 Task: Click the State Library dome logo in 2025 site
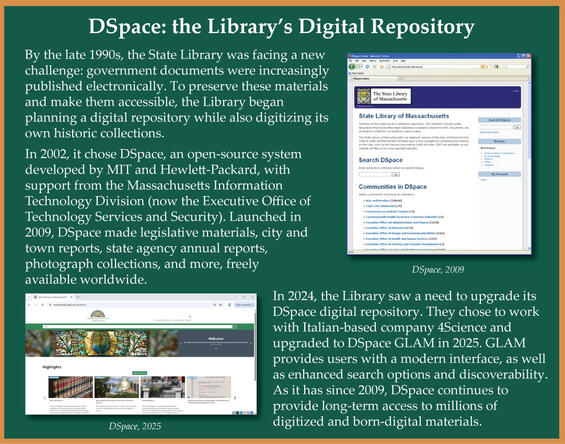98,316
